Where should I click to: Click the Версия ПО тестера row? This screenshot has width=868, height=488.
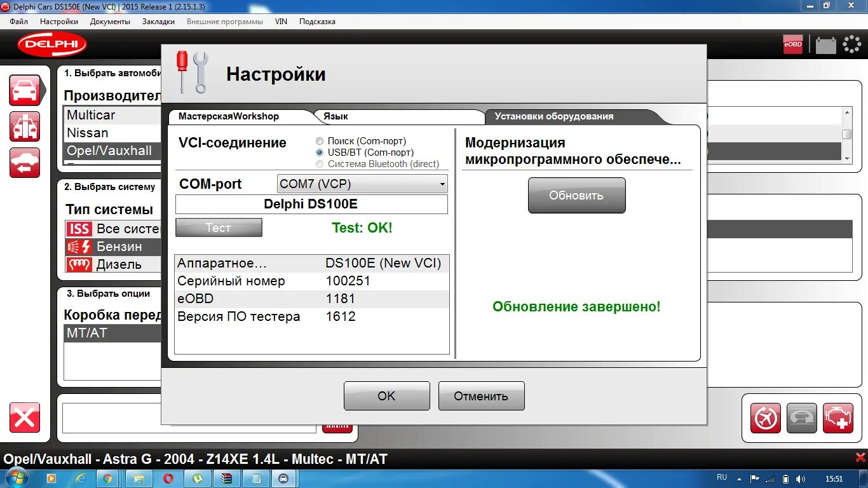tap(312, 316)
